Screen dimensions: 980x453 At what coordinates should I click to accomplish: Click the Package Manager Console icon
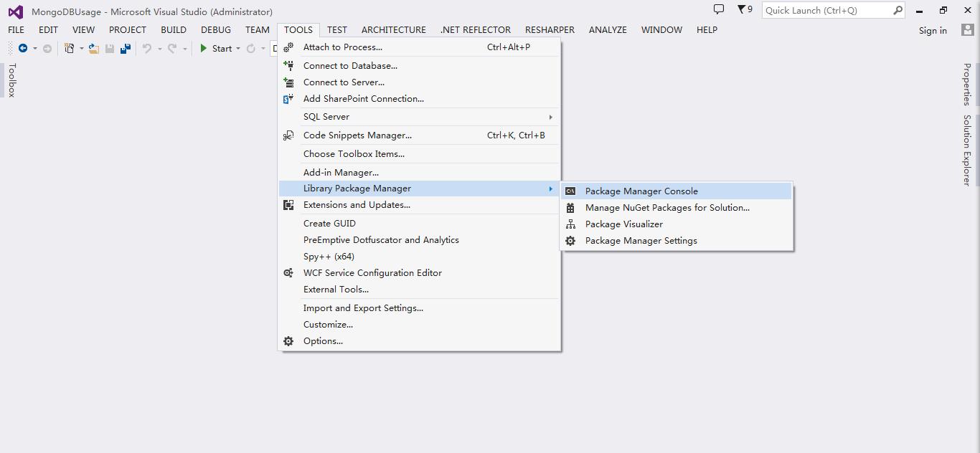[x=570, y=191]
